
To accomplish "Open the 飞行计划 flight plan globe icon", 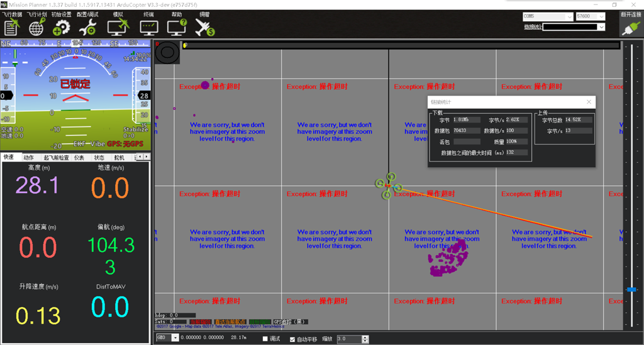I will click(x=36, y=26).
